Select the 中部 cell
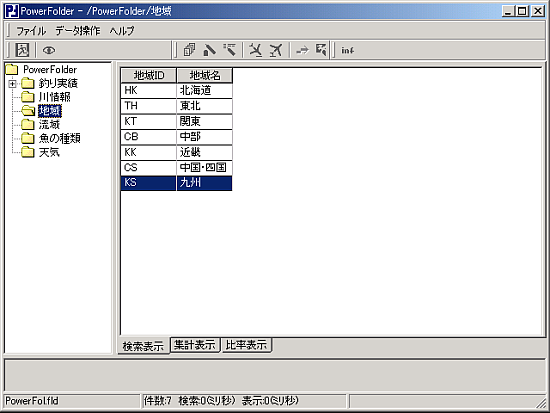Image resolution: width=550 pixels, height=413 pixels. (204, 137)
